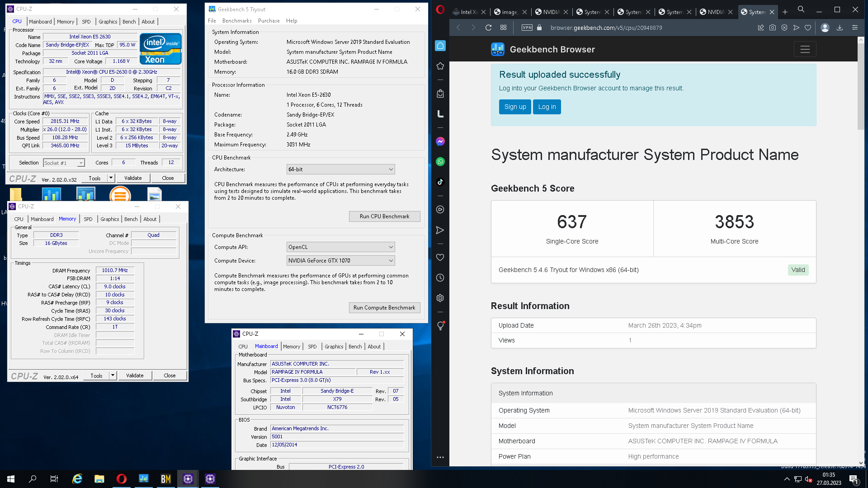Open Compute Device GTX 1070 dropdown
The height and width of the screenshot is (488, 868).
(340, 261)
